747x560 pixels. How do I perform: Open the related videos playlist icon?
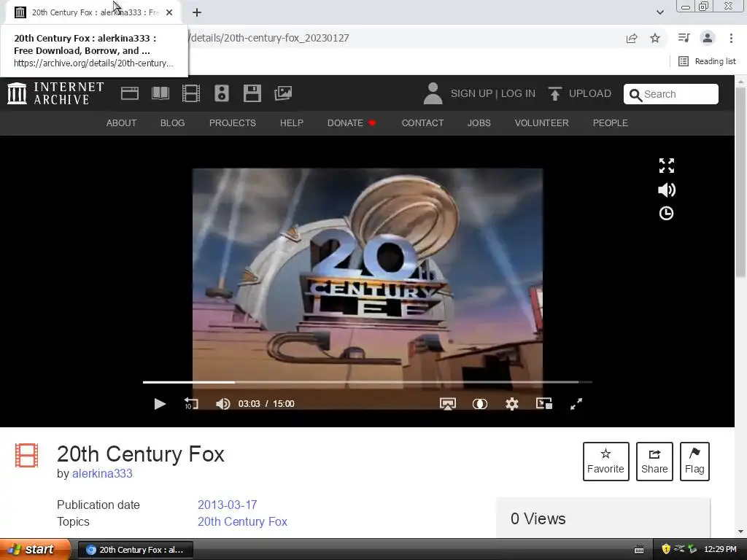tap(544, 404)
